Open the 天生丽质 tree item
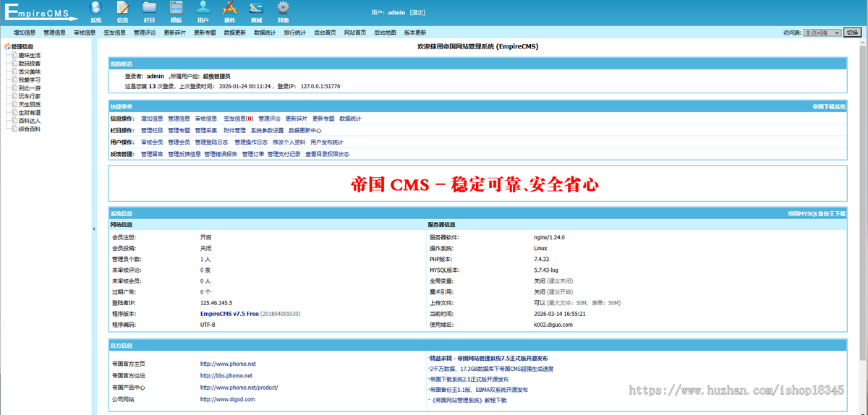The height and width of the screenshot is (415, 868). [x=30, y=104]
